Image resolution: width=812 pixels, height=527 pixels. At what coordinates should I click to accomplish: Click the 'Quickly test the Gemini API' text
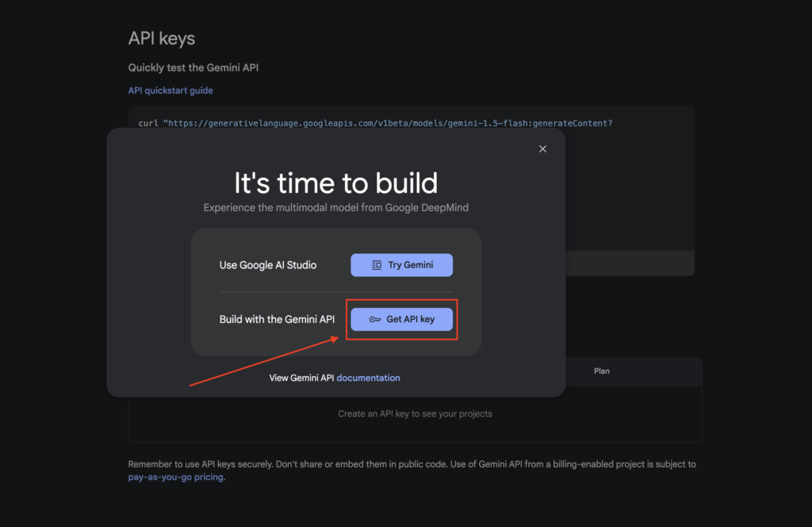(x=193, y=67)
